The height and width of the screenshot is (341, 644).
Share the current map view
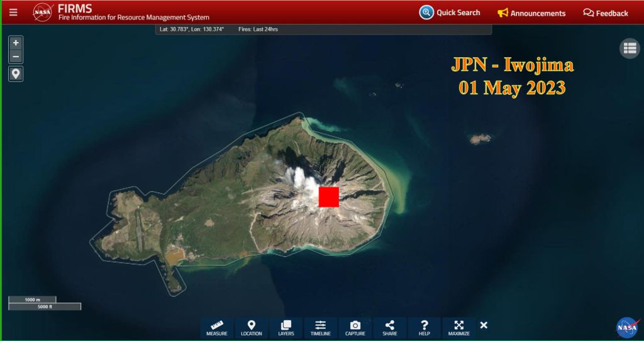coord(390,328)
